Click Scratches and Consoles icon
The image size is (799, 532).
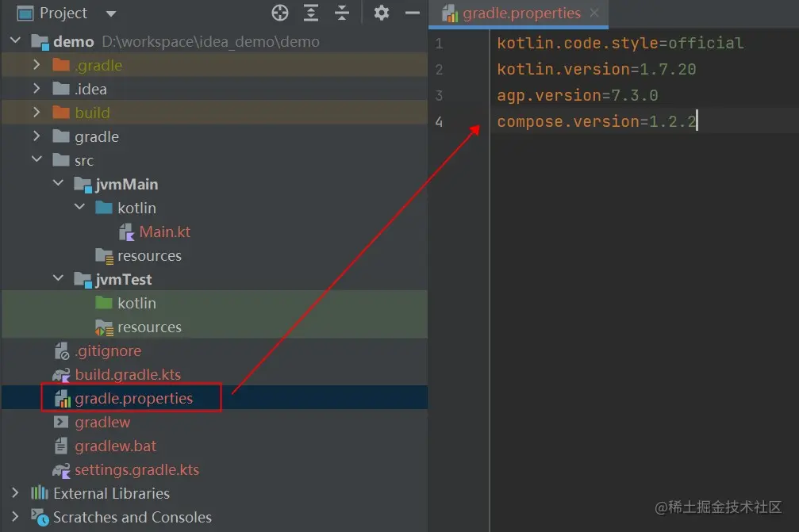click(x=40, y=517)
